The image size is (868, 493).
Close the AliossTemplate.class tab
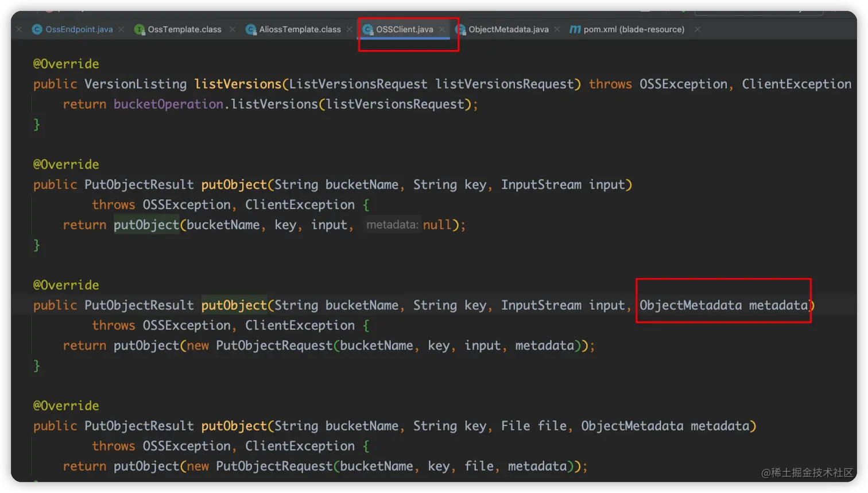coord(349,29)
